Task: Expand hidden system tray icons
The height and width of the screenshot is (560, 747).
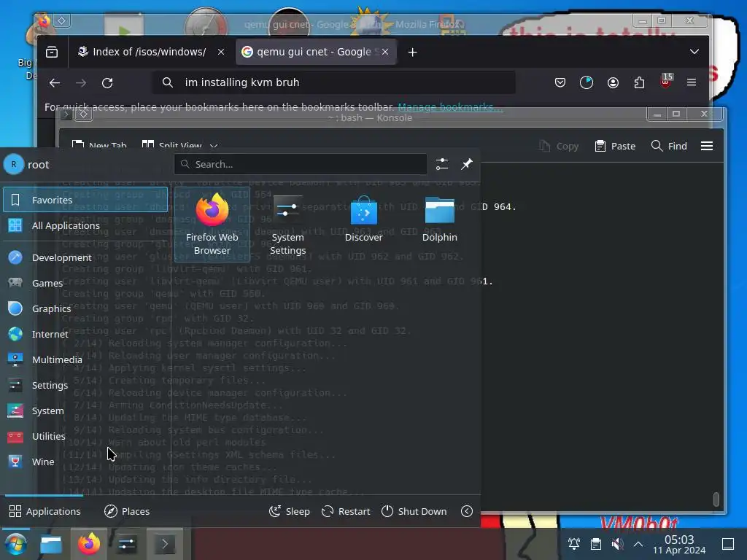Action: pos(638,544)
